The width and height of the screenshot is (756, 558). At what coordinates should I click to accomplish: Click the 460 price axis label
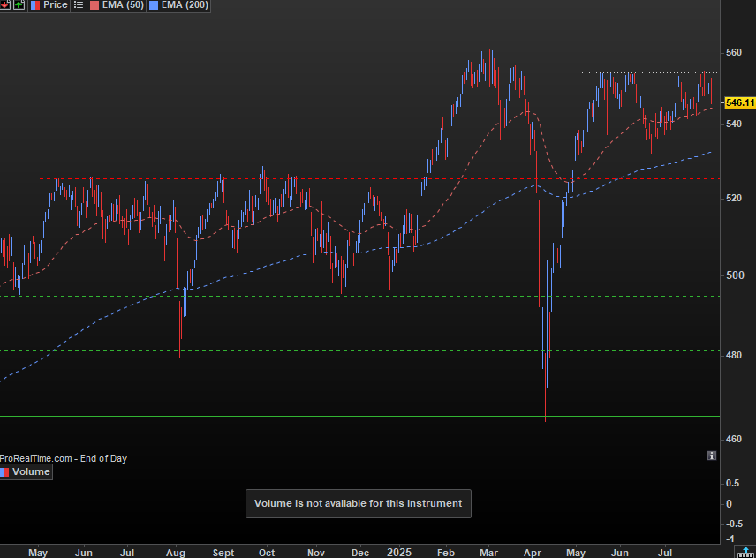coord(734,439)
